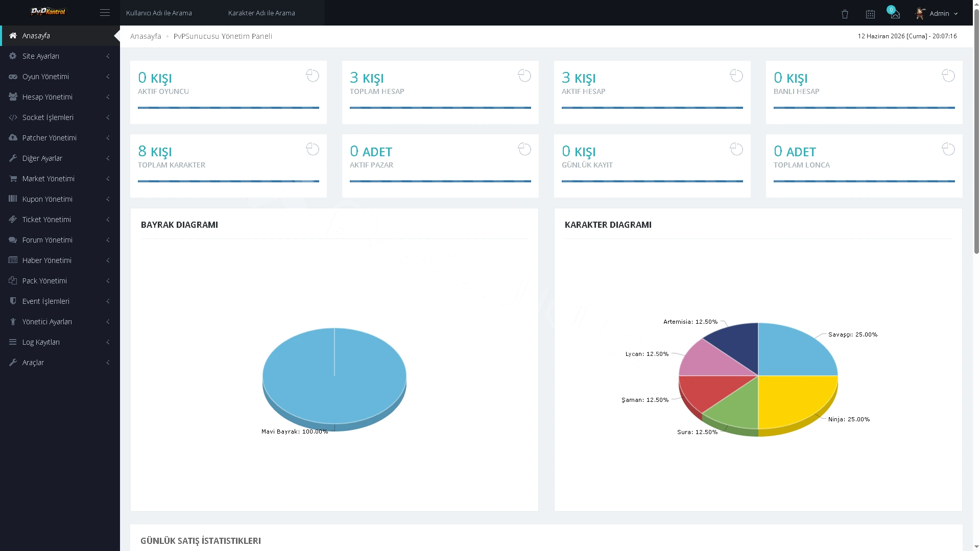Click the pie icon on the Aktif Oyuncu card
980x551 pixels.
click(313, 76)
